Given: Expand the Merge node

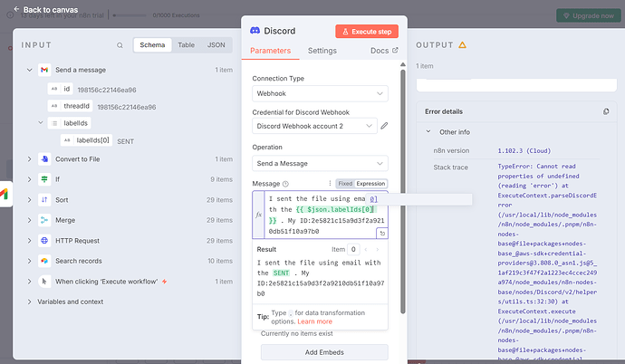Looking at the screenshot, I should 30,220.
